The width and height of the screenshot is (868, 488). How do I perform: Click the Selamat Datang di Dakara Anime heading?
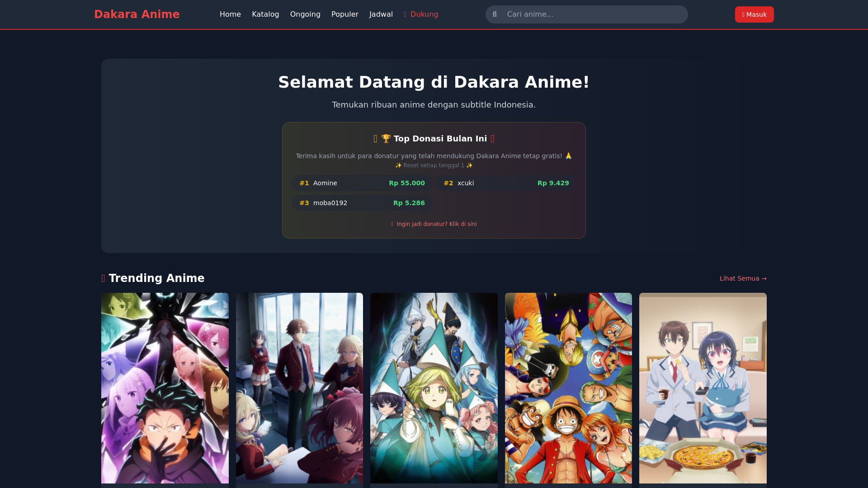[434, 82]
